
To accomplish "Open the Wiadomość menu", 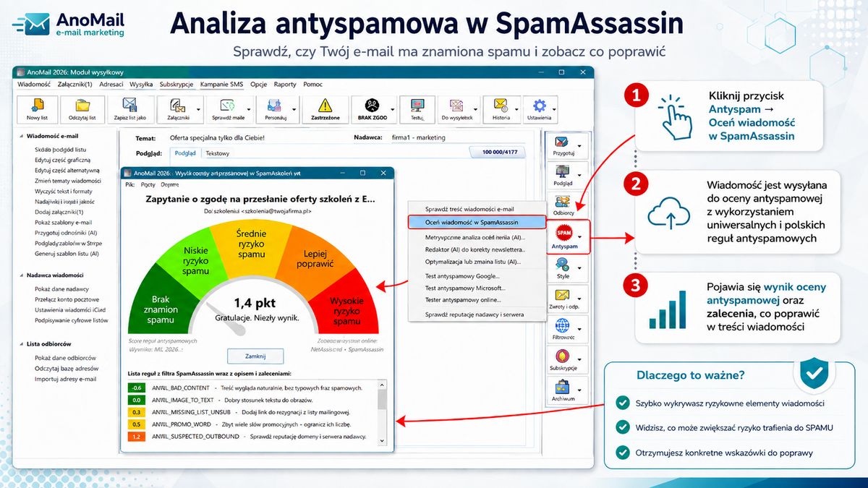I will click(x=33, y=85).
